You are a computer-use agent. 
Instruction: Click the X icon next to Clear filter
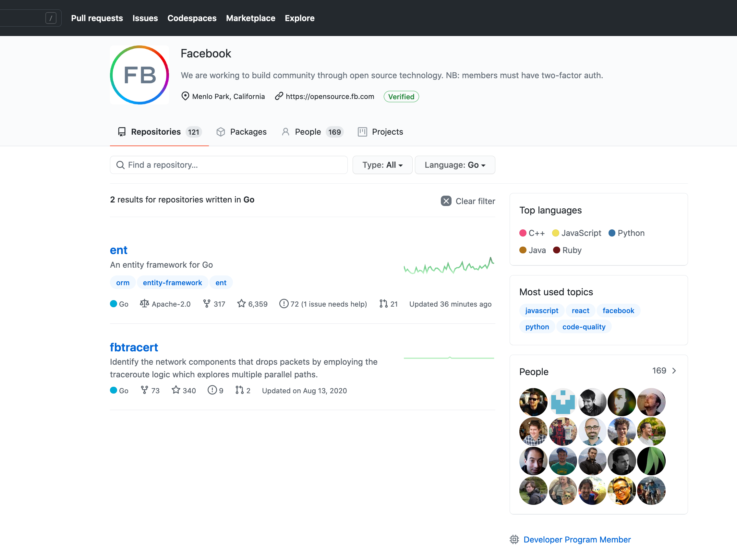(446, 201)
